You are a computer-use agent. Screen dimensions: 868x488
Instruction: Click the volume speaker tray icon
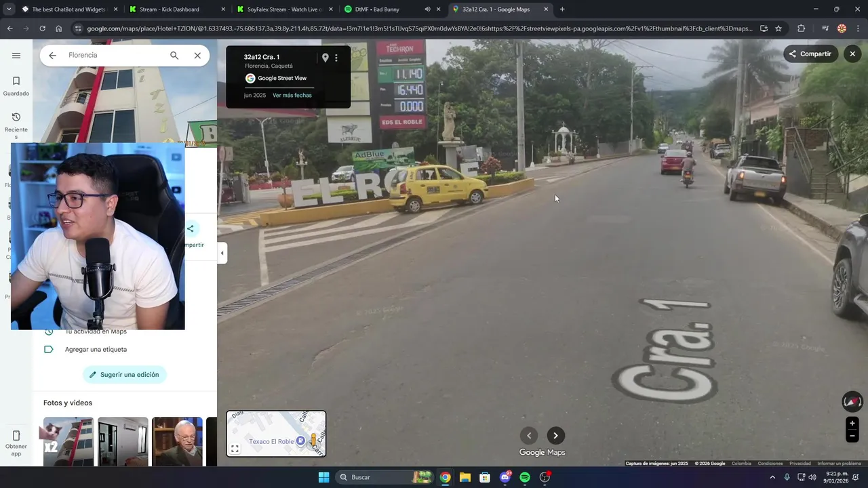point(812,477)
